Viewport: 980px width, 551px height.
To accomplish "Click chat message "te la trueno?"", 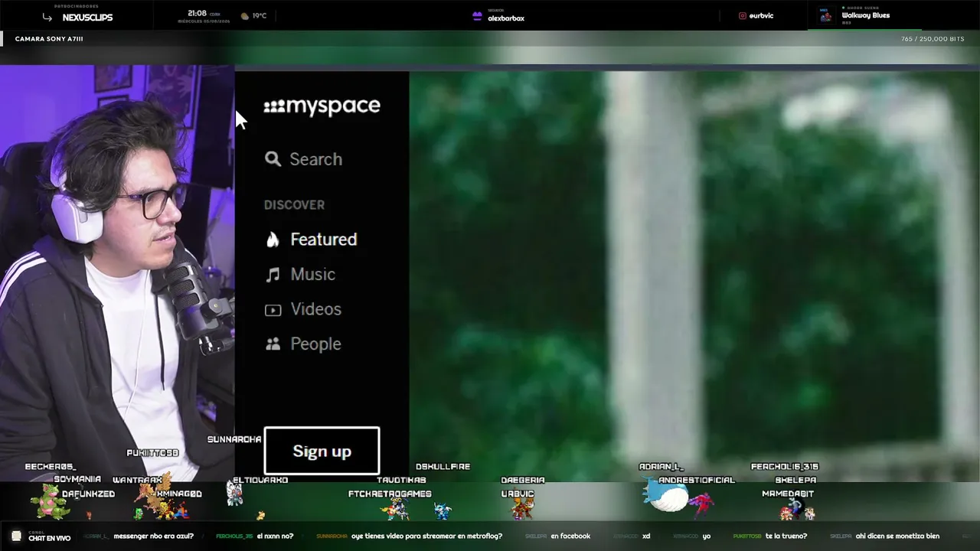I will (x=786, y=536).
